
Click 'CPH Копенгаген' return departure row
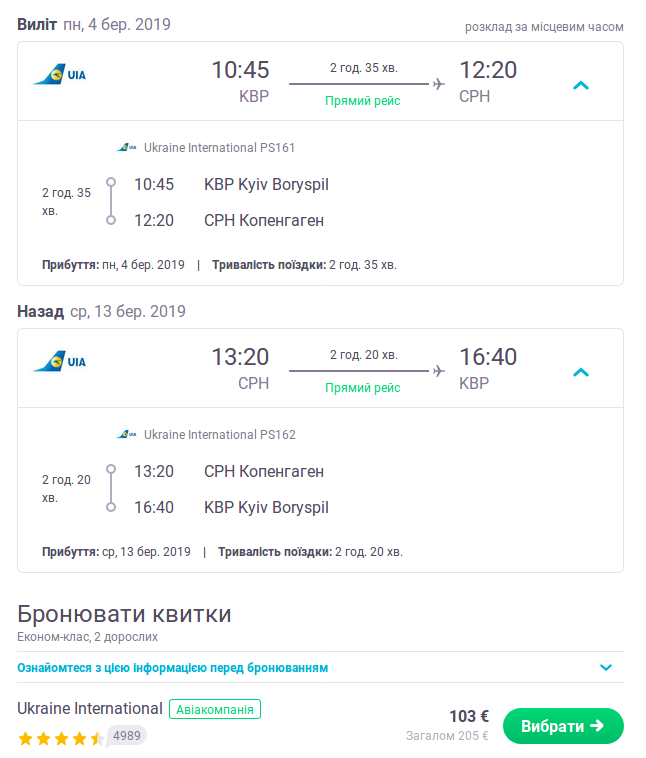coord(264,471)
